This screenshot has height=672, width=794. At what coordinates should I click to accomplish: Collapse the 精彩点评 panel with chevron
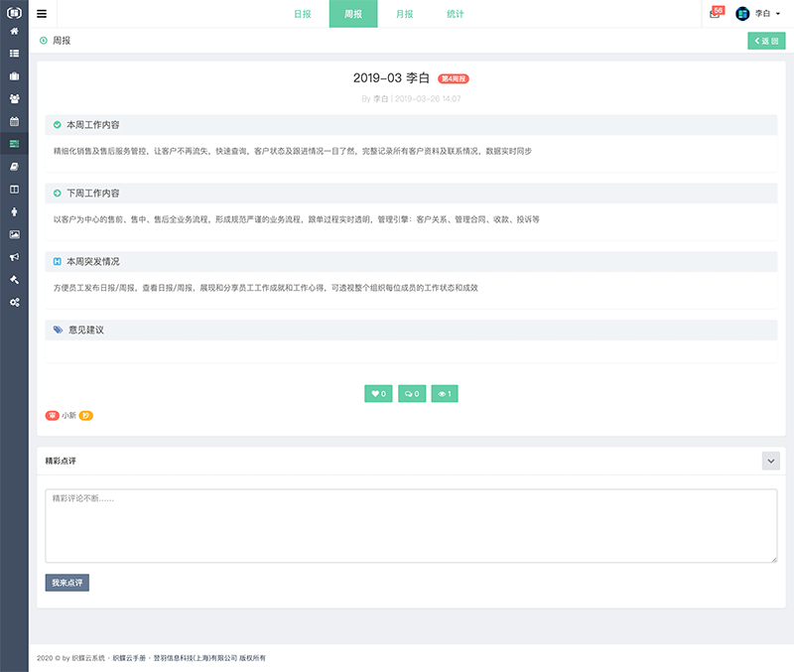(x=770, y=461)
